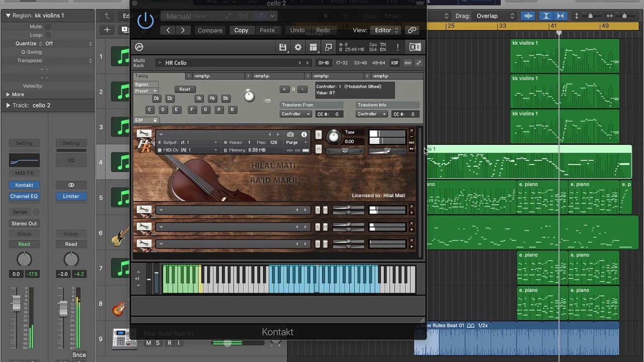Select instrument page 33-48 tab
644x362 pixels.
(360, 63)
